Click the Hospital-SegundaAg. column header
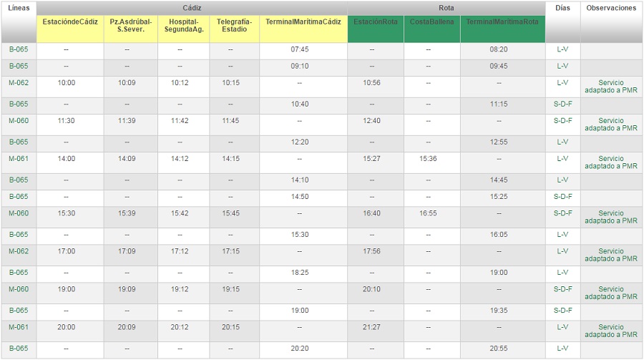 [x=183, y=26]
